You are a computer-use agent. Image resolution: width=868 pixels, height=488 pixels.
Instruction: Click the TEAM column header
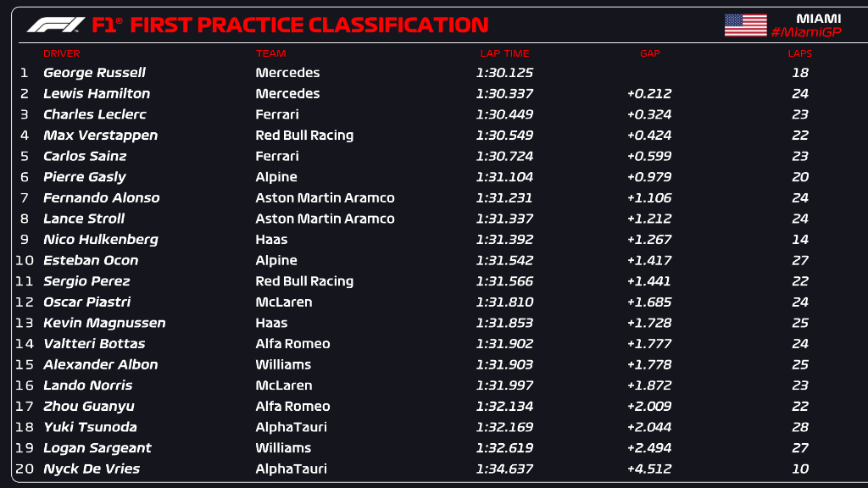[271, 53]
